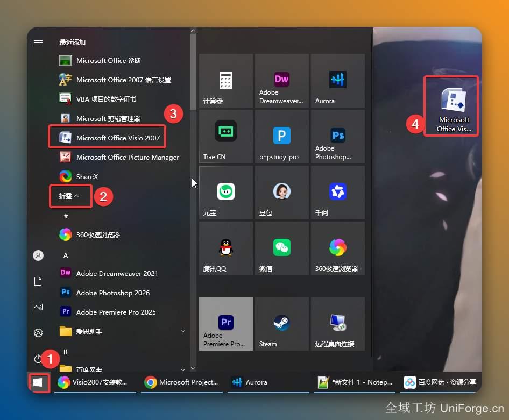This screenshot has width=509, height=420.
Task: Open the Trae CN tile
Action: pos(226,137)
